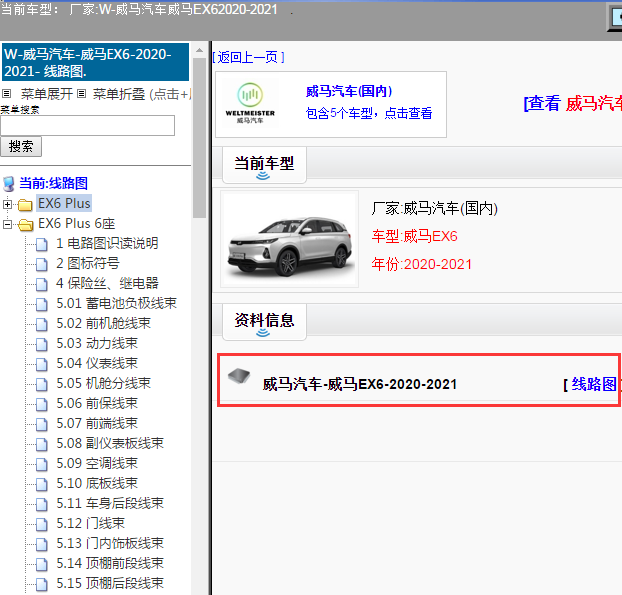The image size is (622, 595).
Task: Click page icon beside 5.08 副仪表板线束
Action: pyautogui.click(x=42, y=444)
